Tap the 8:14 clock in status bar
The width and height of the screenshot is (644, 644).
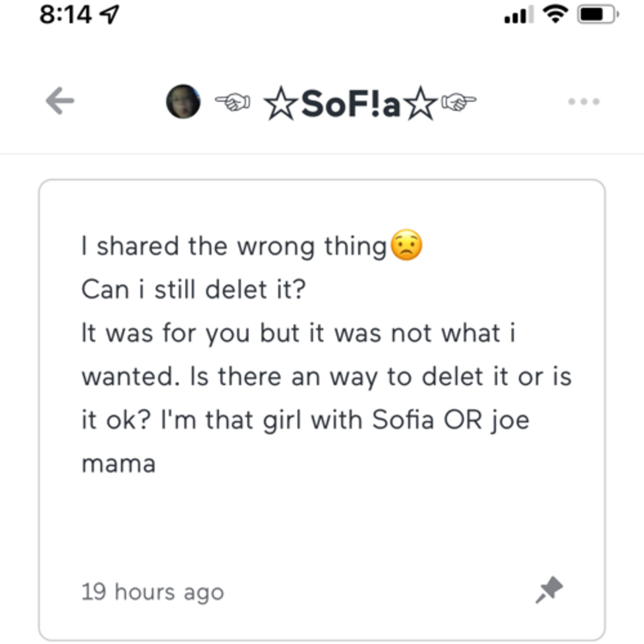[x=65, y=15]
